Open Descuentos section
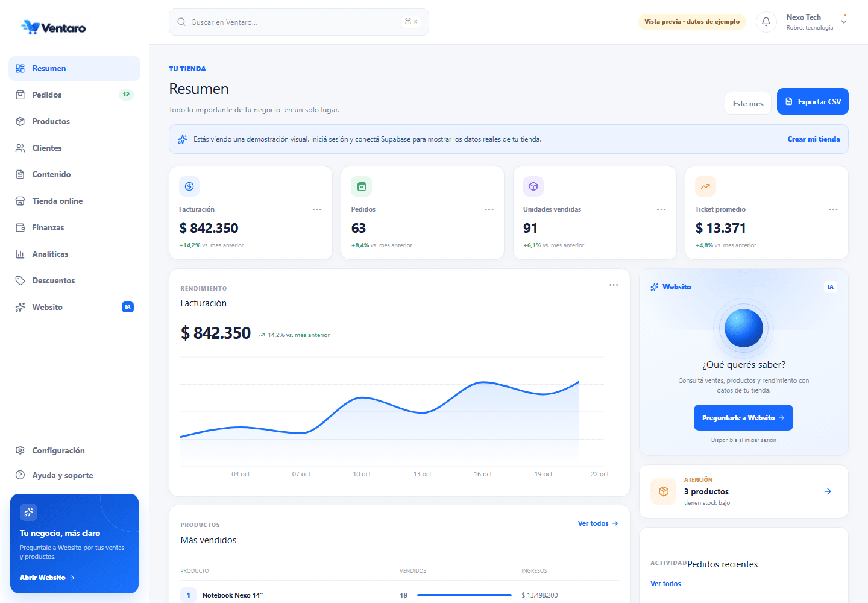 pos(75,280)
